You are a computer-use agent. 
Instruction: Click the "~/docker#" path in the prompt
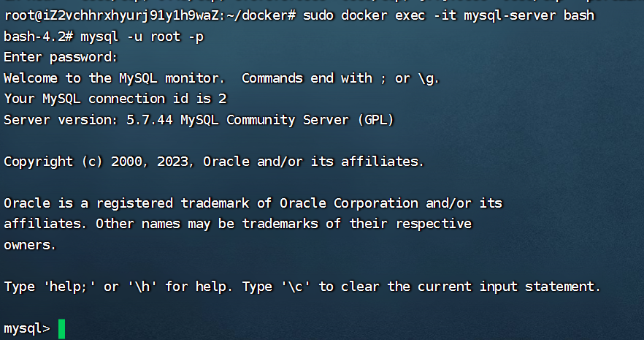(231, 15)
